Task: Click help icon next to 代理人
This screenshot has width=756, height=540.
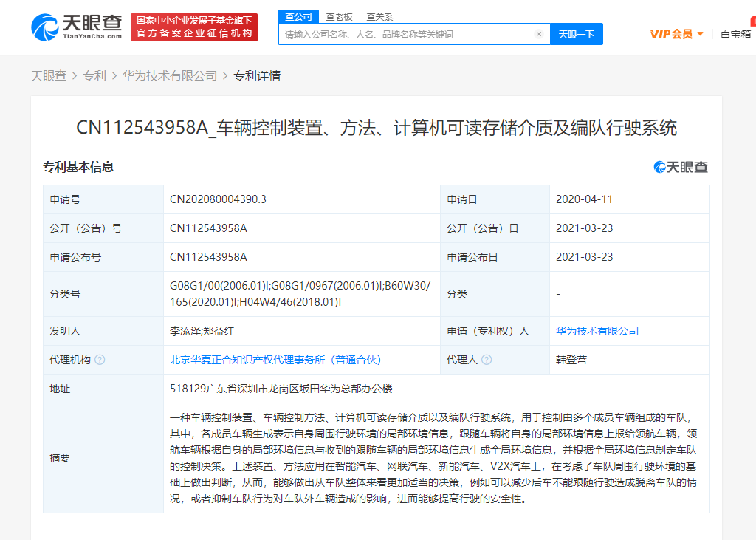Action: 487,360
